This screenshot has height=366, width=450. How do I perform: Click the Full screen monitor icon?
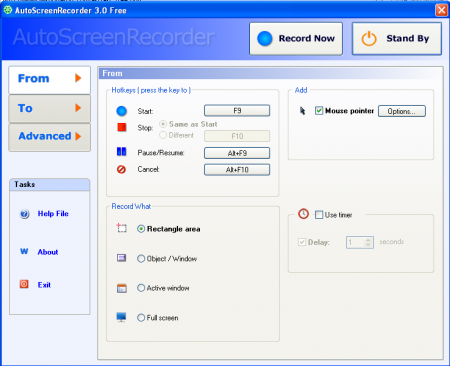[x=121, y=317]
